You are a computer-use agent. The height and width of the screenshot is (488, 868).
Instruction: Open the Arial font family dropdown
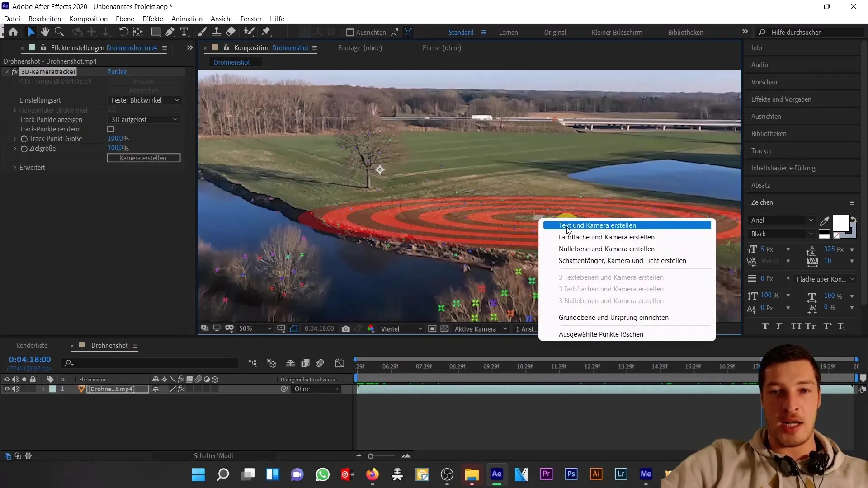pyautogui.click(x=781, y=221)
